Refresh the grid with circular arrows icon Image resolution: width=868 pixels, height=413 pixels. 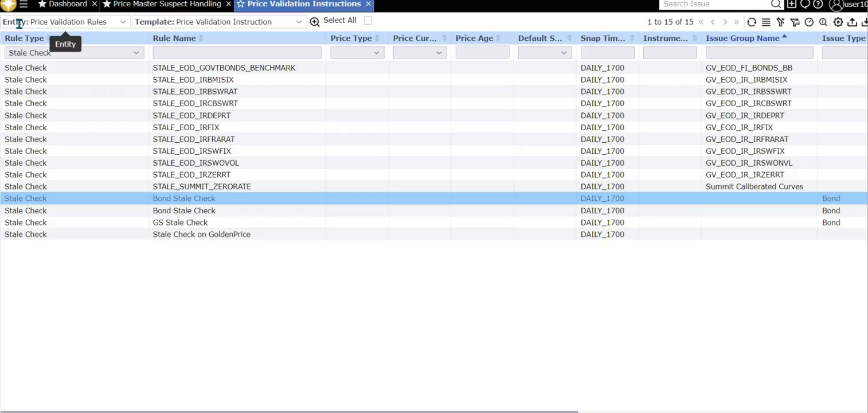coord(752,22)
